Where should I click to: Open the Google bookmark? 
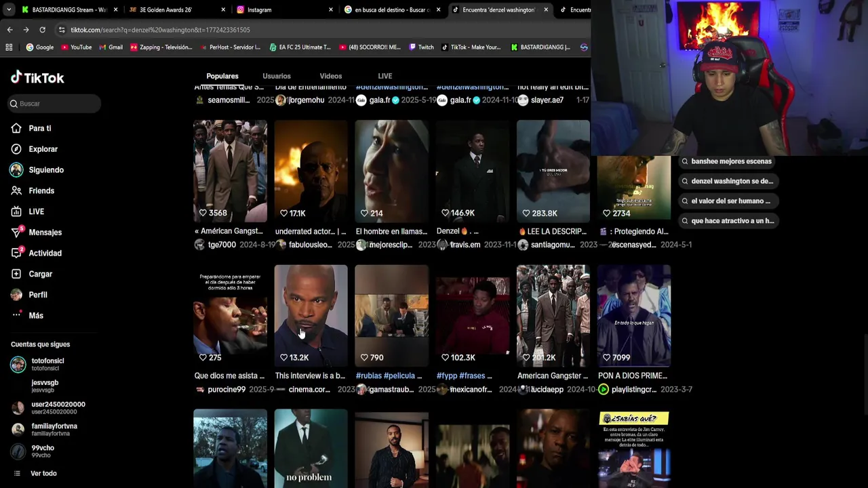click(39, 47)
